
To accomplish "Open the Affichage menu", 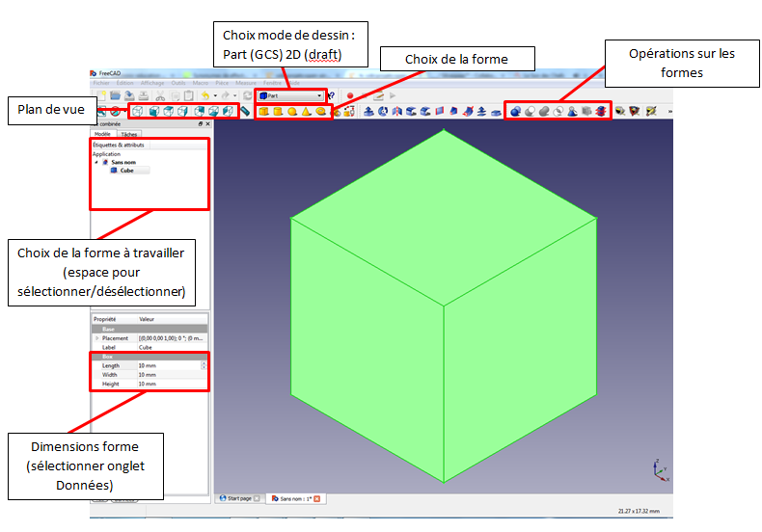I will tap(153, 84).
